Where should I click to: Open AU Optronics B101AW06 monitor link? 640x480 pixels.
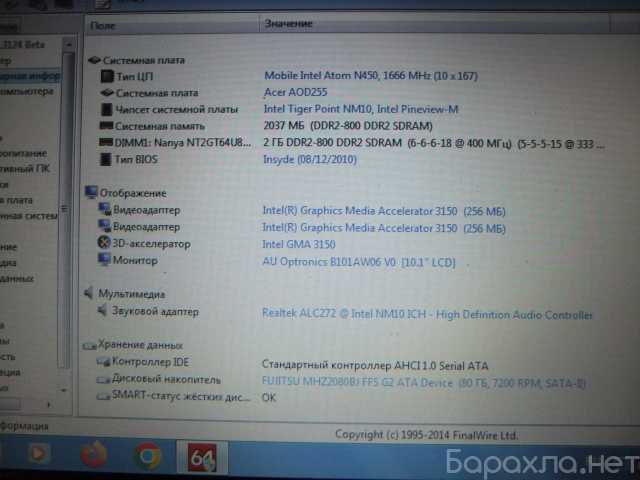[x=359, y=262]
